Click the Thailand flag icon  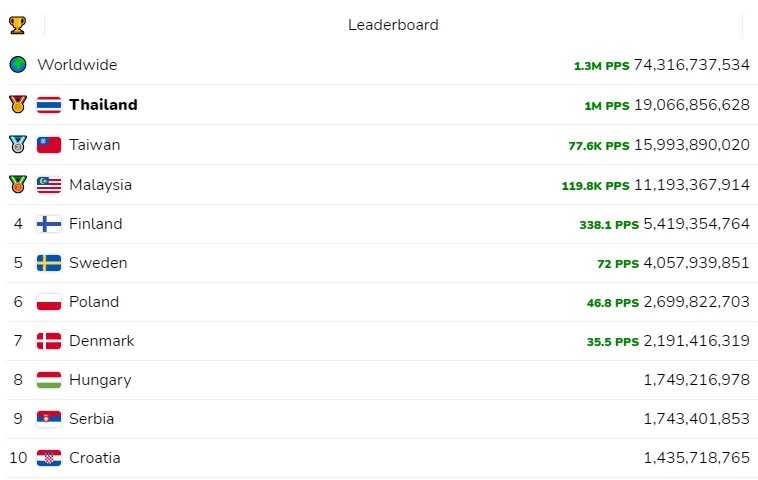pyautogui.click(x=49, y=105)
